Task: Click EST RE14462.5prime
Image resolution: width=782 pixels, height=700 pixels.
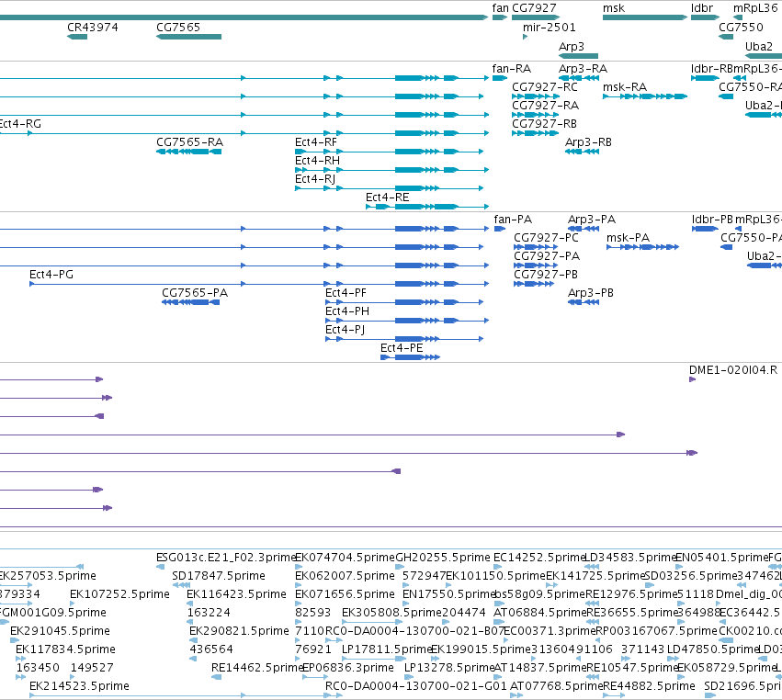Action: (x=257, y=667)
